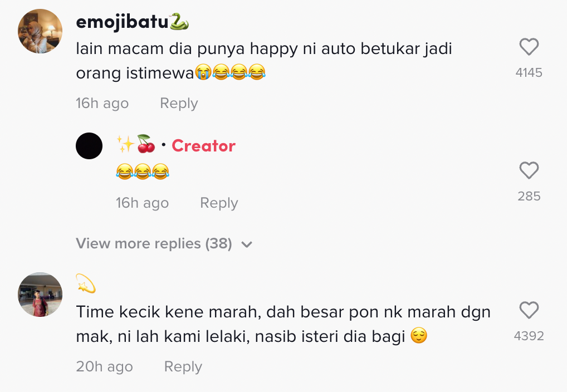Screen dimensions: 567x392
Task: Open emojibatu's profile picture
Action: 40,31
